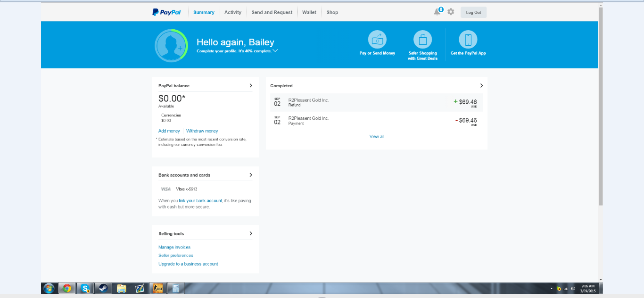Open the R2Pleasent Gold Payment transaction
Viewport: 644px width, 298px height.
[x=377, y=121]
